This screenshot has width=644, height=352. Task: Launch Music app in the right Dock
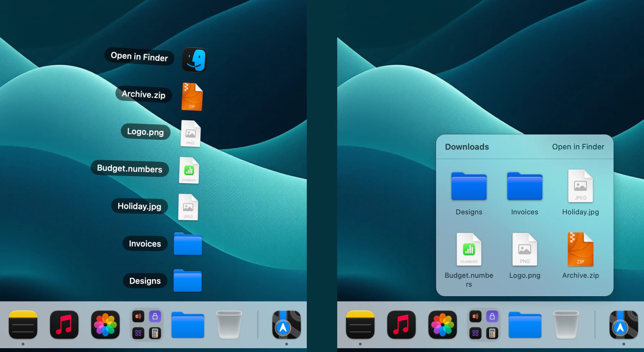(401, 325)
